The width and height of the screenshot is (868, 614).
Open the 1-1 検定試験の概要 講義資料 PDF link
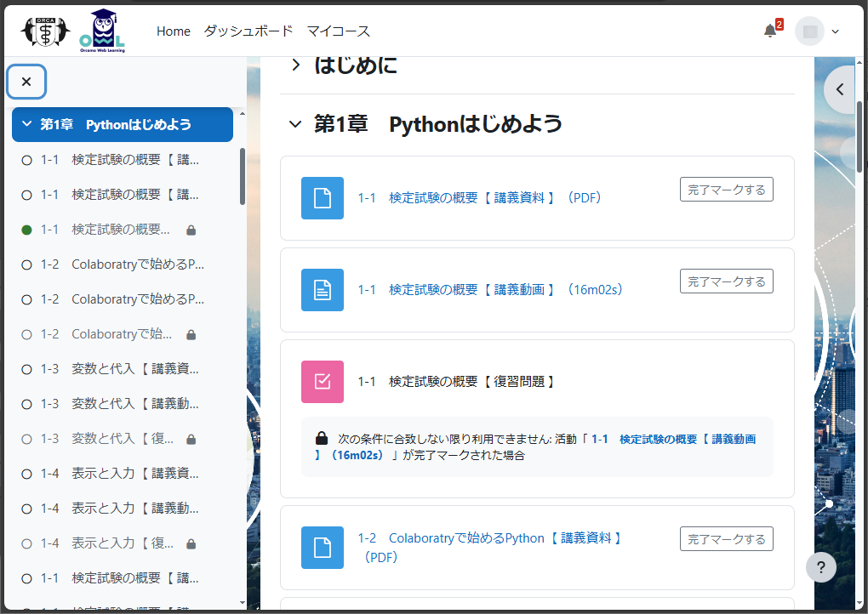[x=479, y=198]
